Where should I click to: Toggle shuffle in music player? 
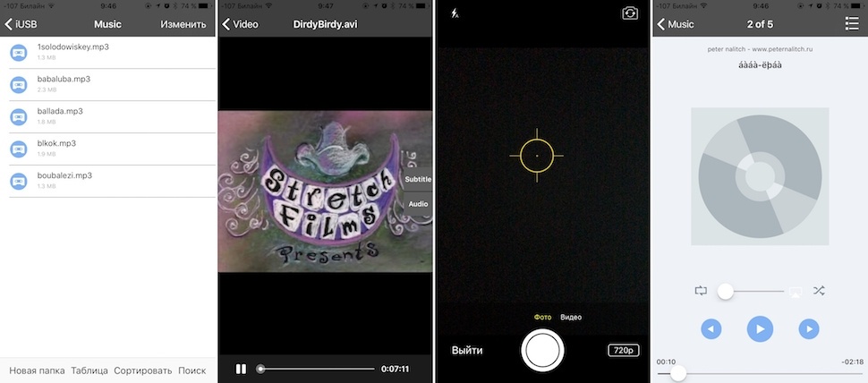(819, 291)
